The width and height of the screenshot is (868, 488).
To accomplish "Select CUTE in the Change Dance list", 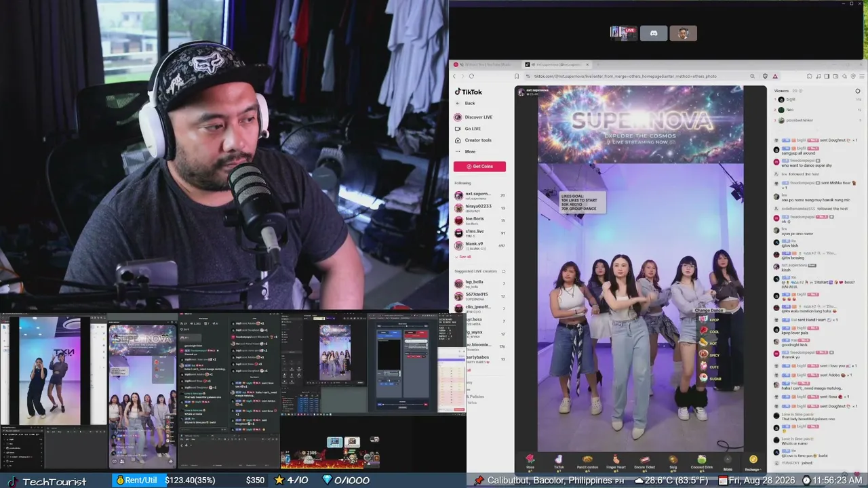I will click(709, 367).
